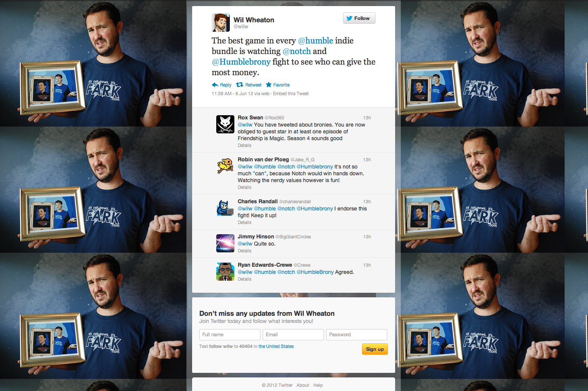This screenshot has width=588, height=391.
Task: Open the 13h timestamp on Charles Randall's reply
Action: [367, 202]
